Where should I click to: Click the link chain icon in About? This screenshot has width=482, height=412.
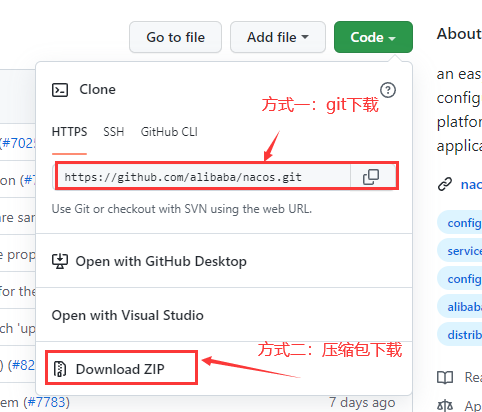pos(445,184)
